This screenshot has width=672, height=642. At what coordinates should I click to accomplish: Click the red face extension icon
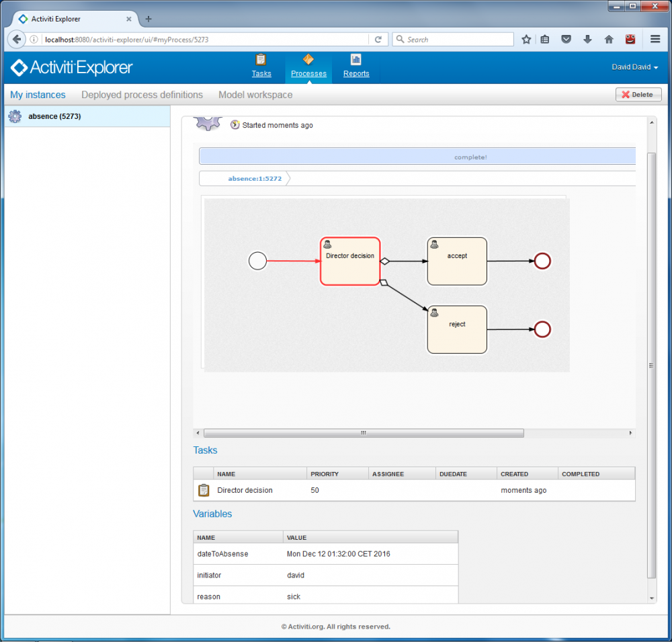click(x=630, y=40)
